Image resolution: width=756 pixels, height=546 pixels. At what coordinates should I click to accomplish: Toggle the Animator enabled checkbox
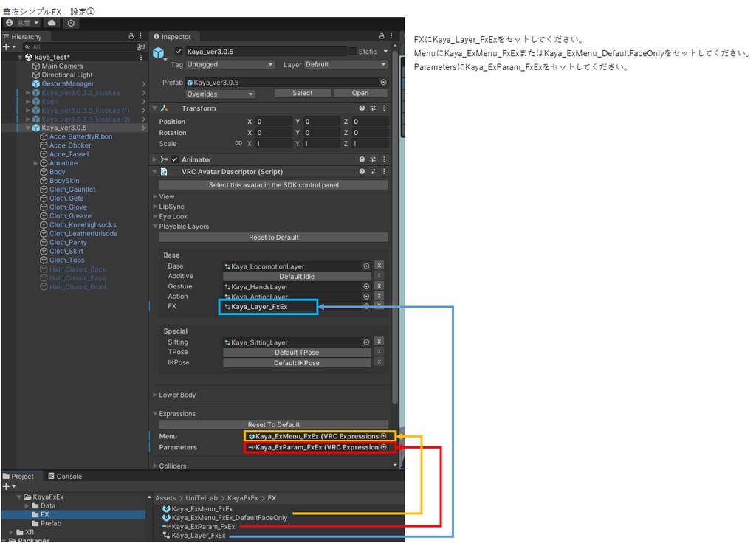pos(175,159)
